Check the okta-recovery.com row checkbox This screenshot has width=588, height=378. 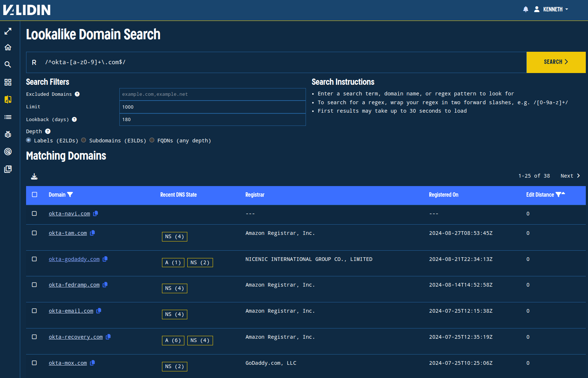pyautogui.click(x=34, y=337)
